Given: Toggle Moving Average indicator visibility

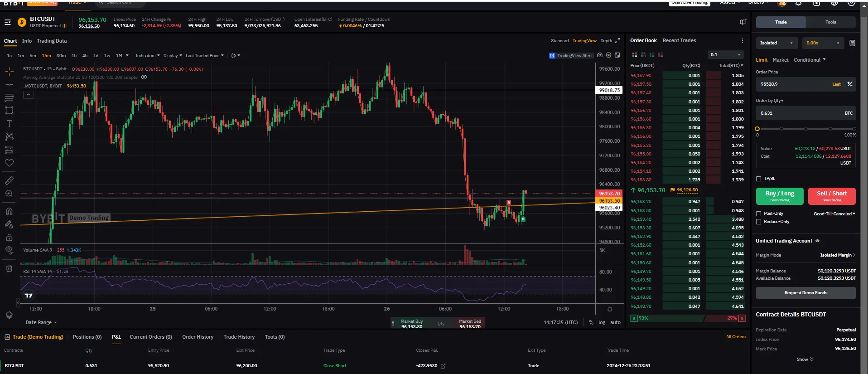Looking at the screenshot, I should coord(144,77).
